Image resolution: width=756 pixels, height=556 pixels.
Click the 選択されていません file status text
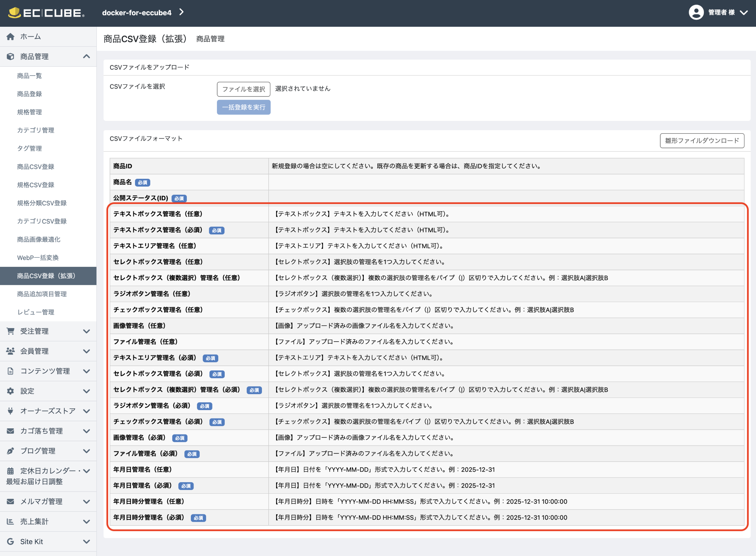point(303,89)
